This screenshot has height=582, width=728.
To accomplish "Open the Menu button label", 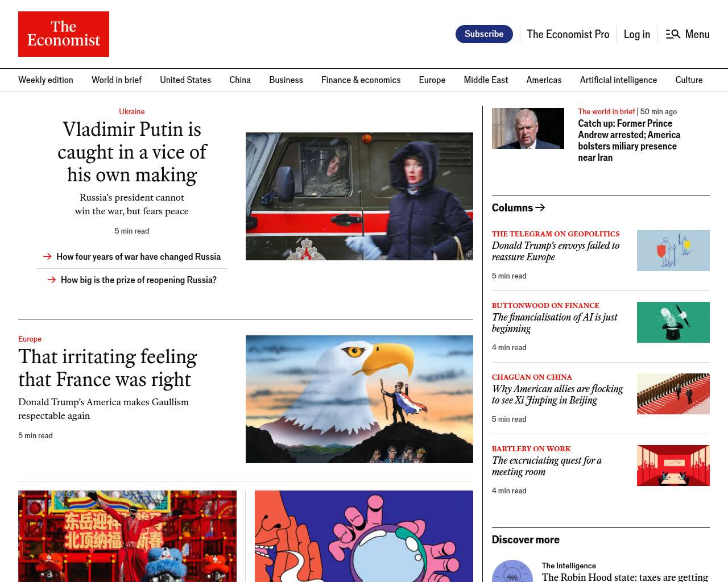I will (x=697, y=34).
